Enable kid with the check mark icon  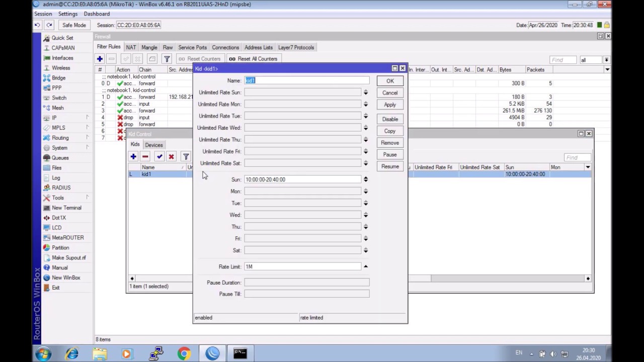click(x=159, y=156)
